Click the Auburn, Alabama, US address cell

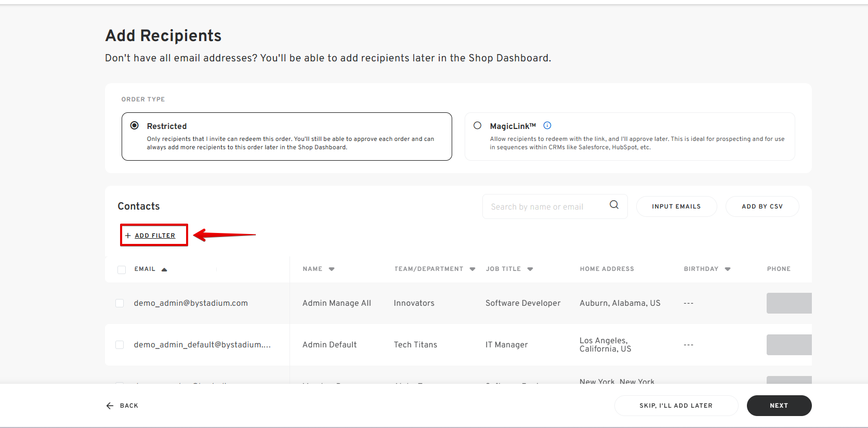point(620,303)
